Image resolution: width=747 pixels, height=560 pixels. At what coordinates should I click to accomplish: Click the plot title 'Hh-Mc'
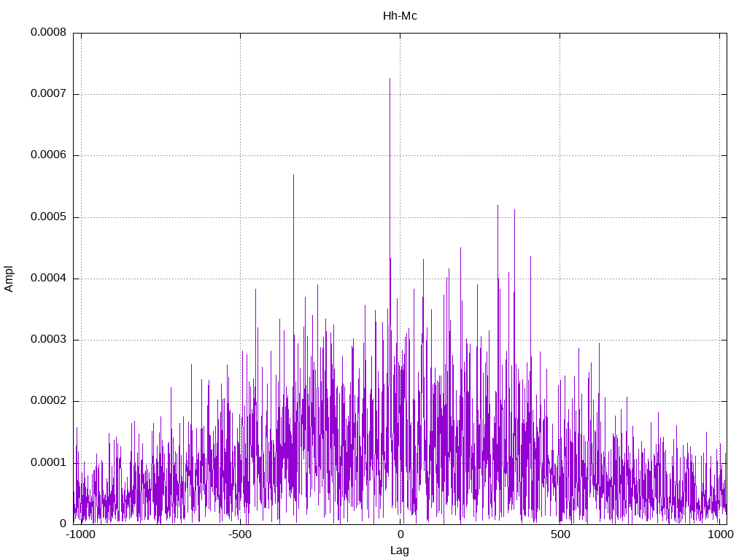point(400,16)
